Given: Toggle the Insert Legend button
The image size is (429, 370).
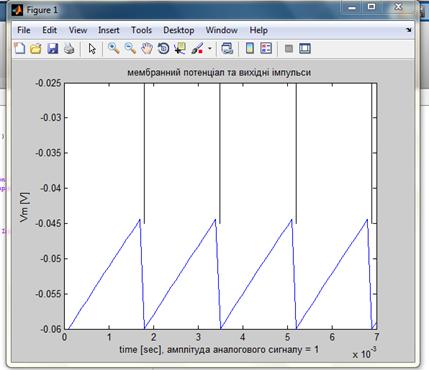Looking at the screenshot, I should pos(266,49).
